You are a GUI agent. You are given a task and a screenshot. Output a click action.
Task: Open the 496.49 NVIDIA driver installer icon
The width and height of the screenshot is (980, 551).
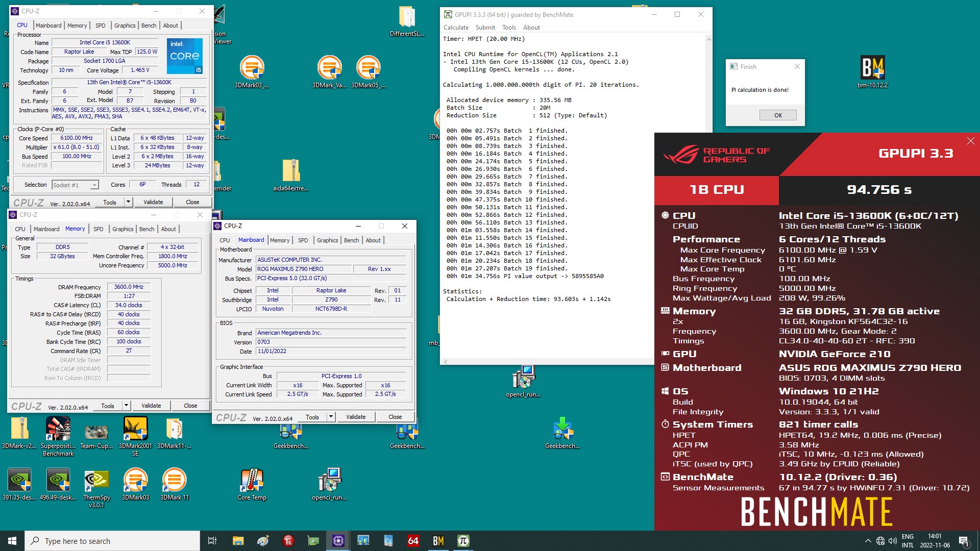point(58,484)
